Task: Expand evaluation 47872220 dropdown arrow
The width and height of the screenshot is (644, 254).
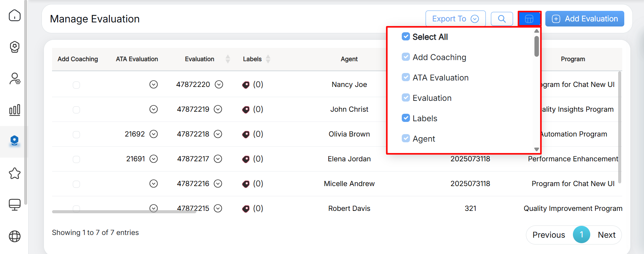Action: 219,85
